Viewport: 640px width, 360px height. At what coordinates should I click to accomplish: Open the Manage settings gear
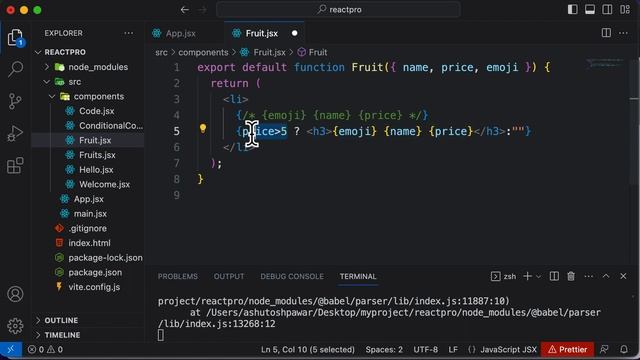coord(15,326)
